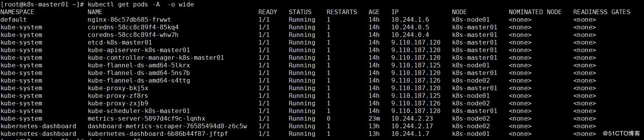Click the NODE column header
The image size is (644, 140).
(460, 12)
